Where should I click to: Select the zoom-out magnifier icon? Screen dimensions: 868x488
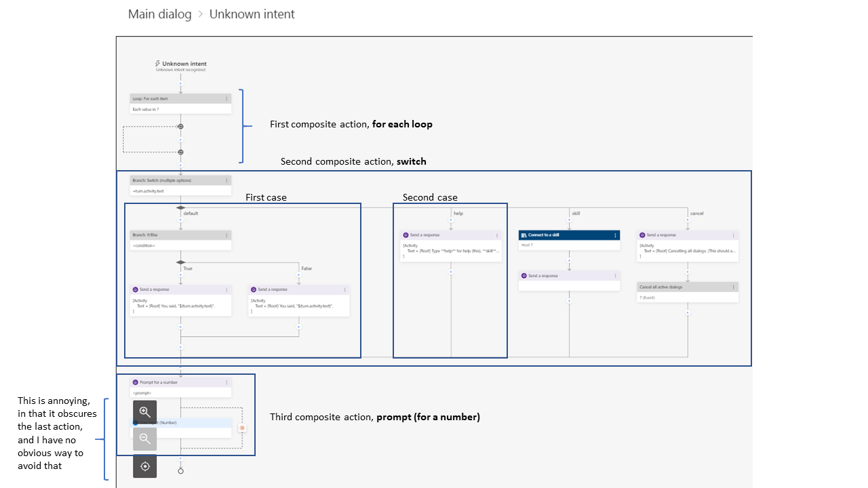(144, 439)
